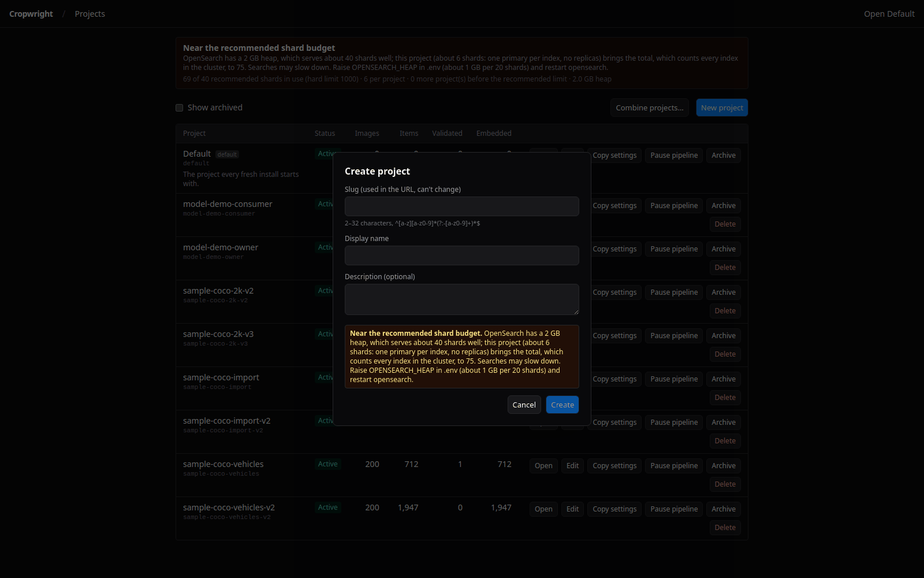Pause pipeline for Default project
Image resolution: width=924 pixels, height=578 pixels.
point(674,155)
